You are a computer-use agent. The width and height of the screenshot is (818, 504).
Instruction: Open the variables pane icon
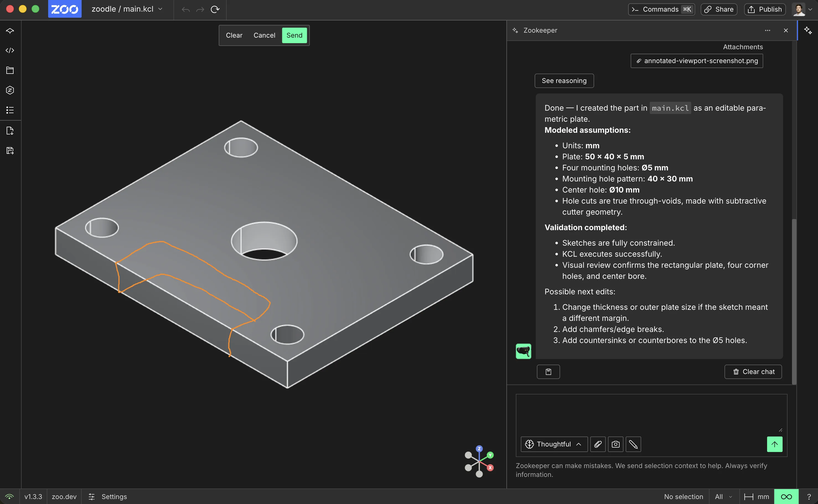10,90
